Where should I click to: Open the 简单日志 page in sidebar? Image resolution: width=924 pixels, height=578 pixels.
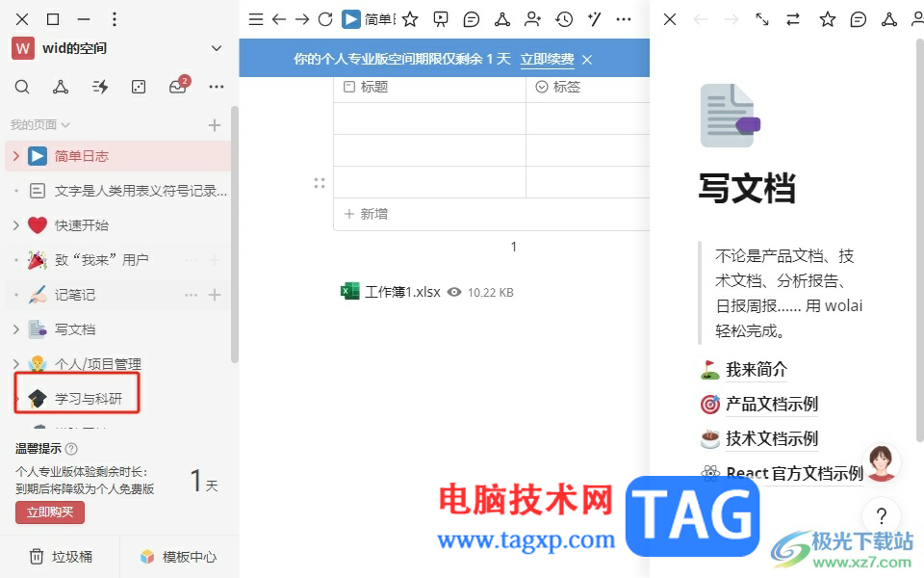[117, 156]
